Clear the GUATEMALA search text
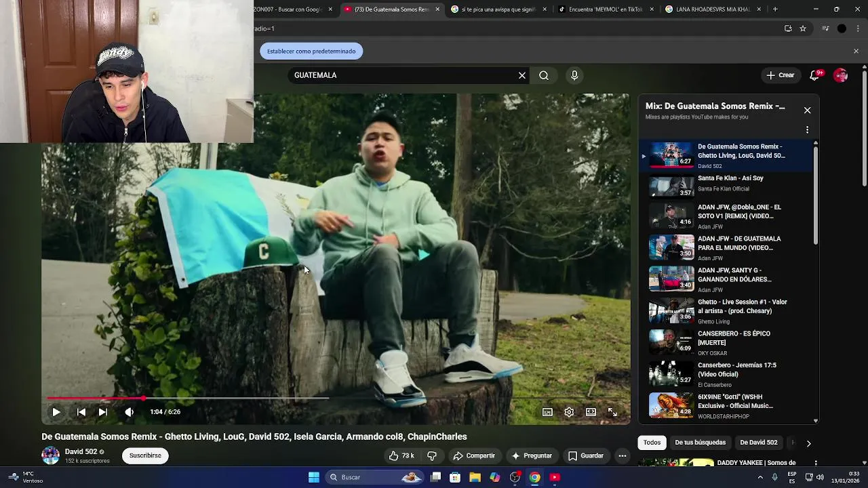Viewport: 868px width, 488px height. tap(522, 75)
